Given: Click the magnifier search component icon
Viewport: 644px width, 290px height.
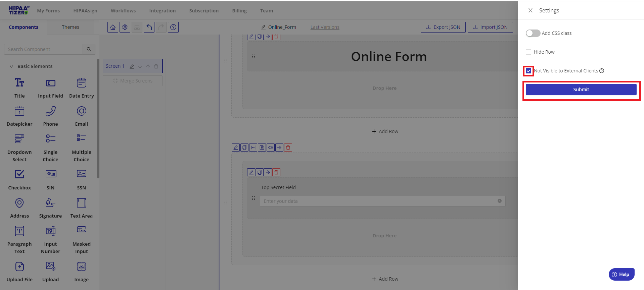Looking at the screenshot, I should (x=89, y=49).
